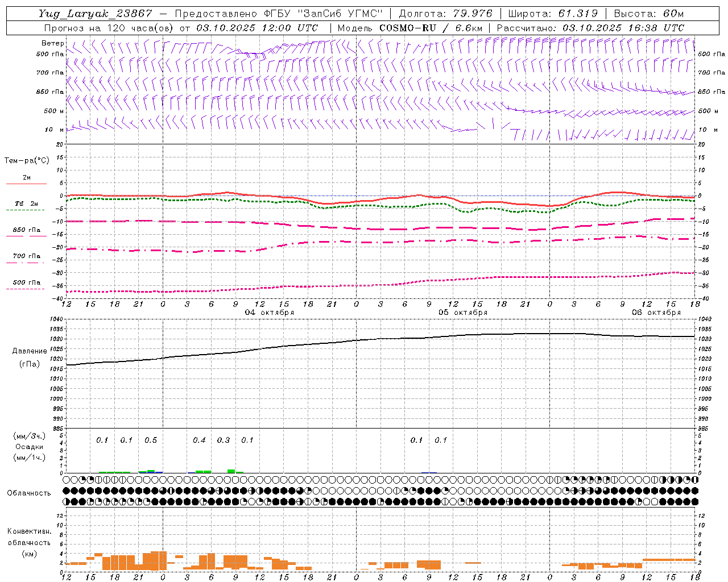
Task: Click the Td 2м dew point legend label
Action: [x=27, y=203]
